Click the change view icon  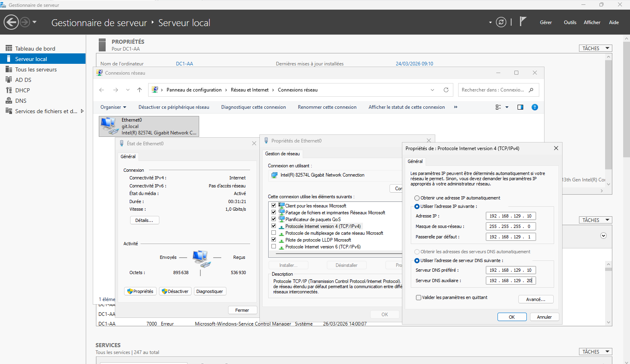click(x=498, y=107)
